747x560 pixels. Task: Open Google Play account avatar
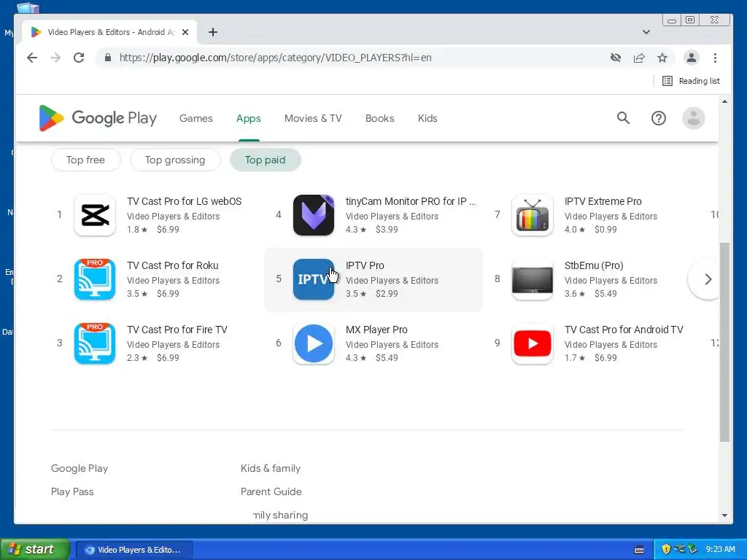coord(694,118)
